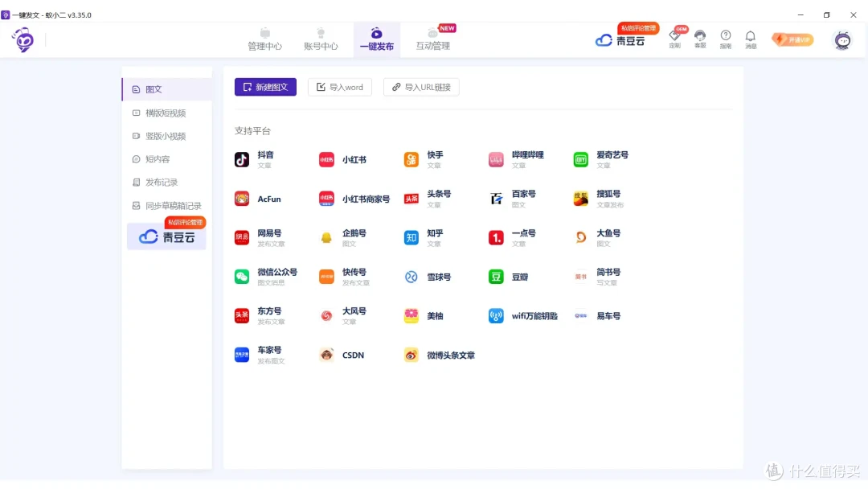Switch to 账号中心 tab
The height and width of the screenshot is (489, 868).
point(321,39)
